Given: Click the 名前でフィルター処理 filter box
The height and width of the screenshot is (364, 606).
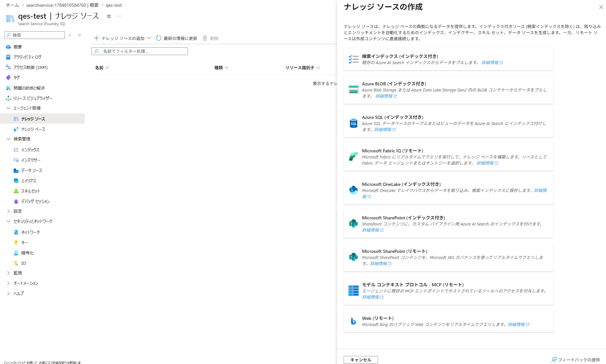Looking at the screenshot, I should (x=140, y=51).
